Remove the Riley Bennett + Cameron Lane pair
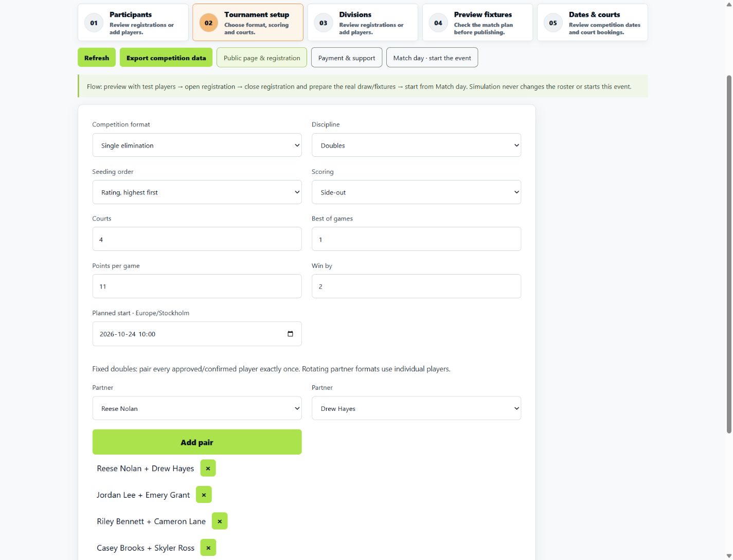 220,521
